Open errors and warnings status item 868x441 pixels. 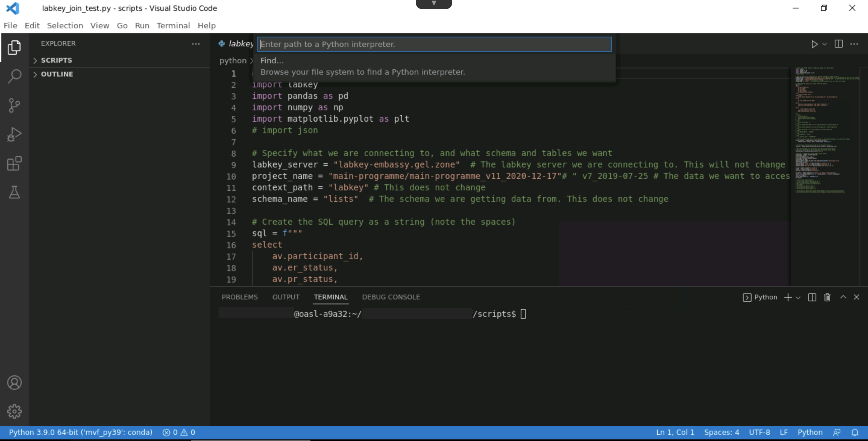point(179,432)
